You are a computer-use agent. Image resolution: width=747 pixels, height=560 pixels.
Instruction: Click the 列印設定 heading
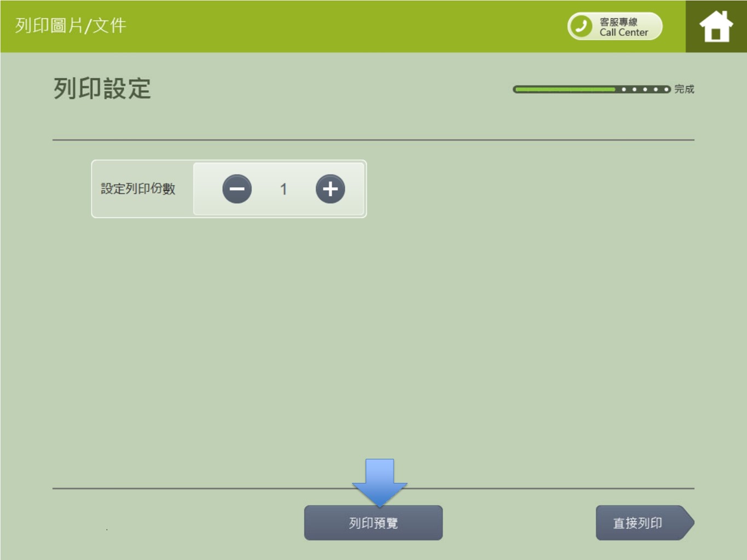point(102,89)
